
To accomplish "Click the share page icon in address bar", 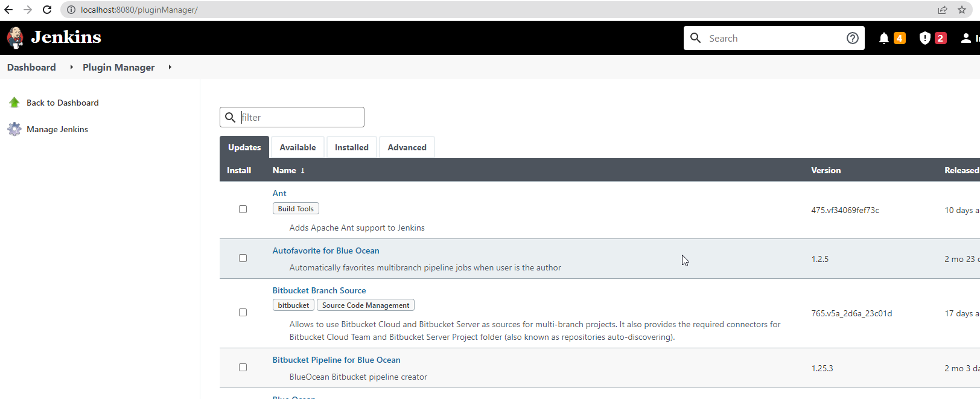I will pos(943,10).
